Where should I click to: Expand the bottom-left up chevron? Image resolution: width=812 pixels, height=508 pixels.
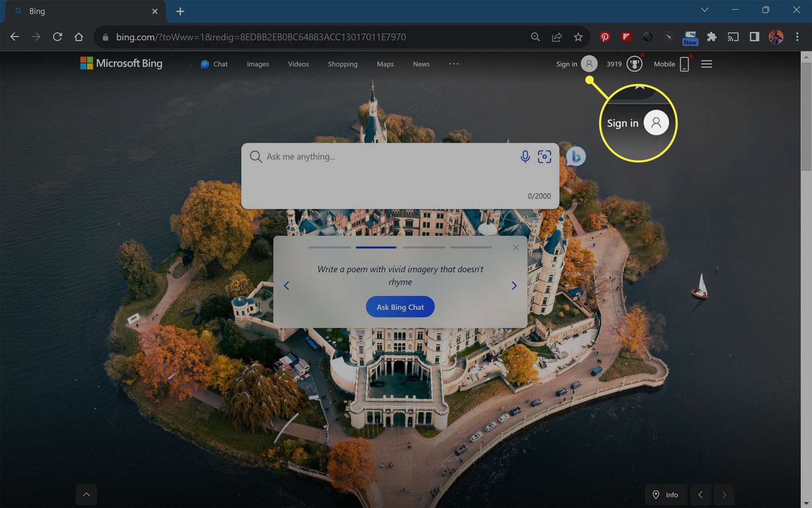pos(86,494)
